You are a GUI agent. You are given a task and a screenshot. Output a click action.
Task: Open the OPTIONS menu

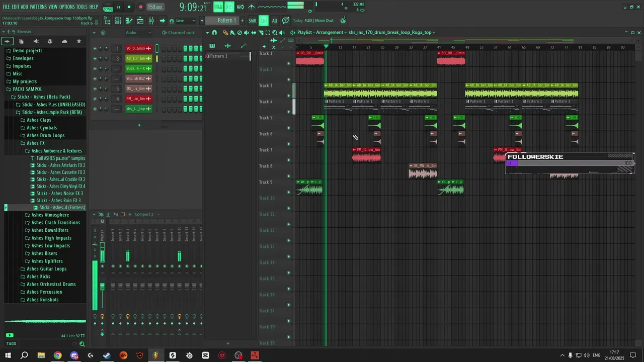point(66,7)
